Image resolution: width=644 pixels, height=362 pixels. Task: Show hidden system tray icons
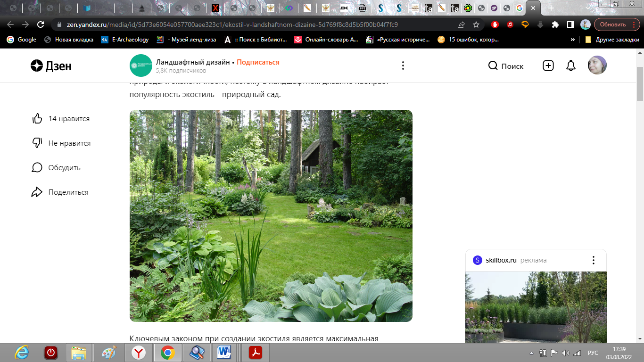point(532,353)
